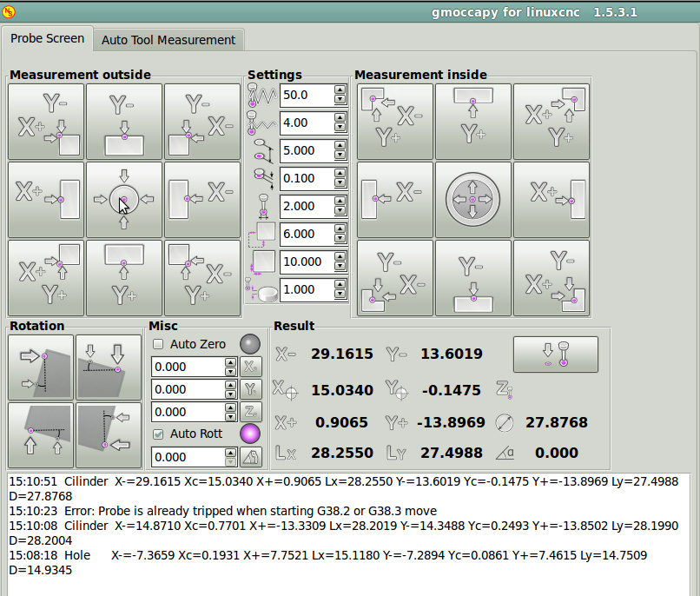Probe outside corner X- Y+ button
Image resolution: width=700 pixels, height=596 pixels.
pos(202,278)
